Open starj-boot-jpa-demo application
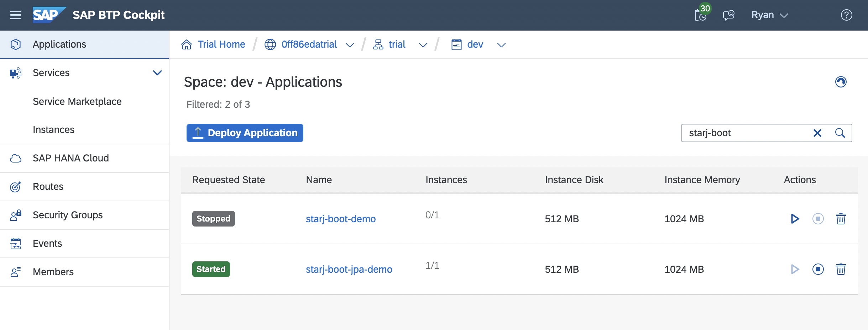 (x=349, y=269)
